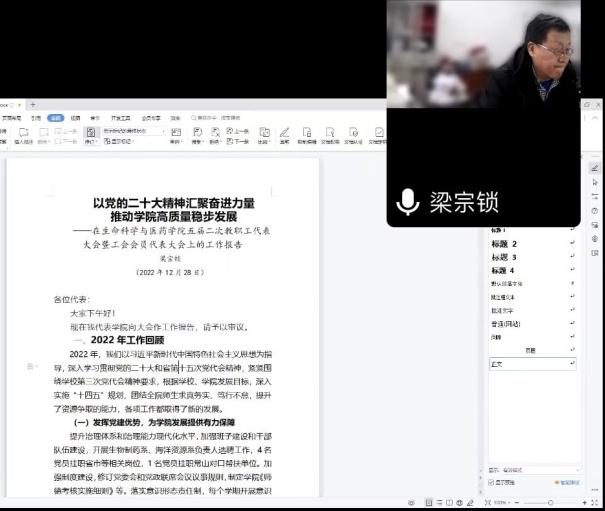The width and height of the screenshot is (605, 511).
Task: Add a new document tab with plus button
Action: (33, 105)
